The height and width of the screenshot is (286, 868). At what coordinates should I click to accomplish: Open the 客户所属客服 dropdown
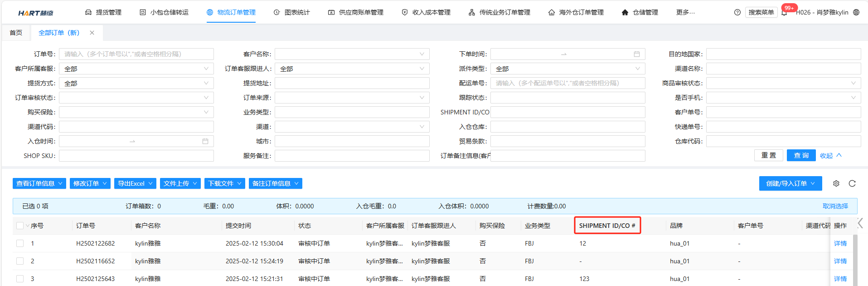point(136,69)
